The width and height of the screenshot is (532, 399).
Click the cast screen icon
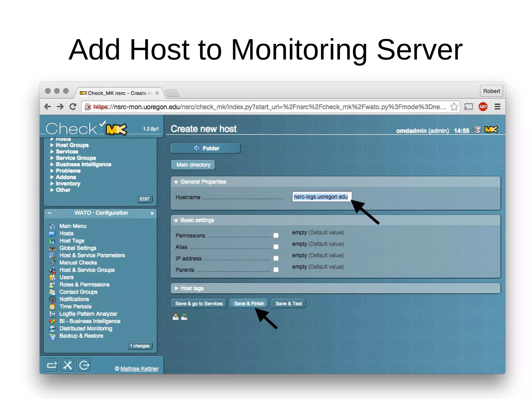click(469, 107)
